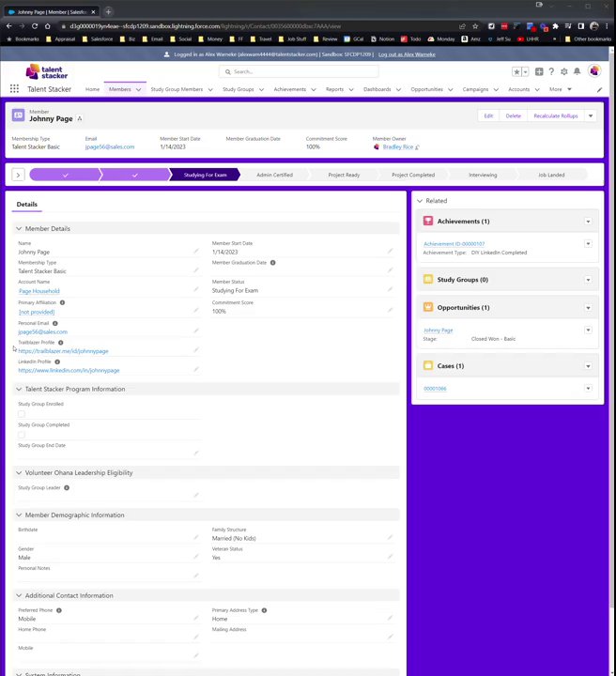This screenshot has height=676, width=616.
Task: Toggle the Study Group Enrolled checkbox
Action: point(22,414)
